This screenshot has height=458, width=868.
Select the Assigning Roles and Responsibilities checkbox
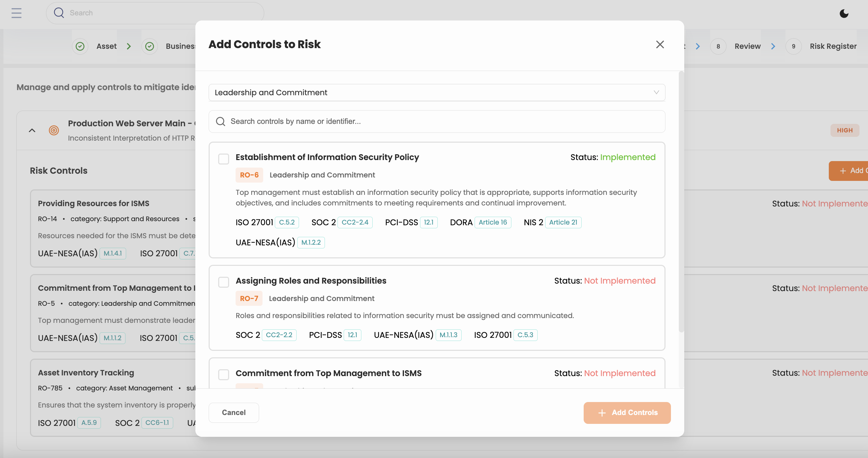tap(224, 282)
